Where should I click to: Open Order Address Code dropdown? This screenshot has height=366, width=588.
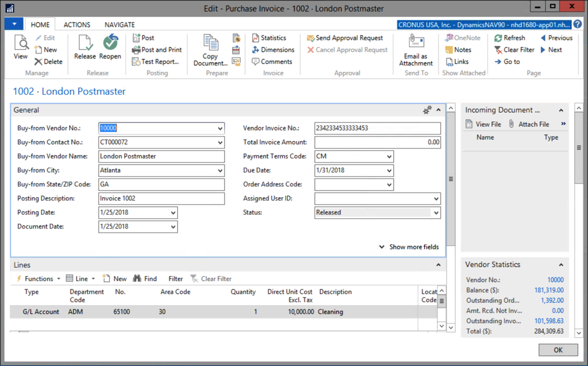point(389,185)
